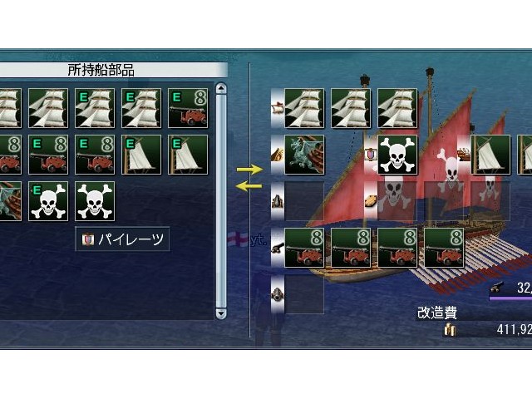Click the left-pointing yellow transfer arrow
The width and height of the screenshot is (532, 399).
pyautogui.click(x=249, y=185)
